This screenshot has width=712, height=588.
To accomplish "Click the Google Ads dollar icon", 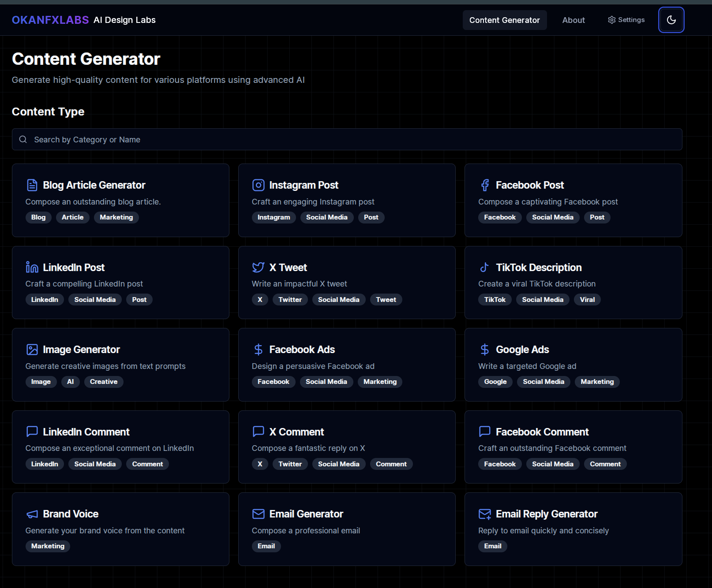I will coord(484,350).
